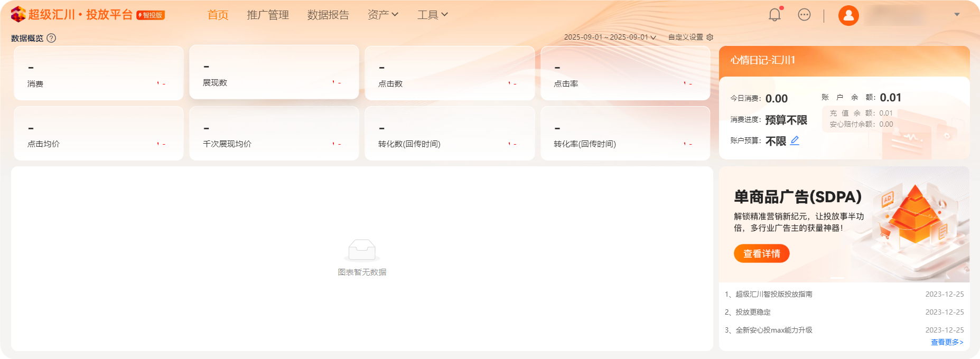Open the date range 2025-09-01 picker
The height and width of the screenshot is (359, 980).
point(610,37)
